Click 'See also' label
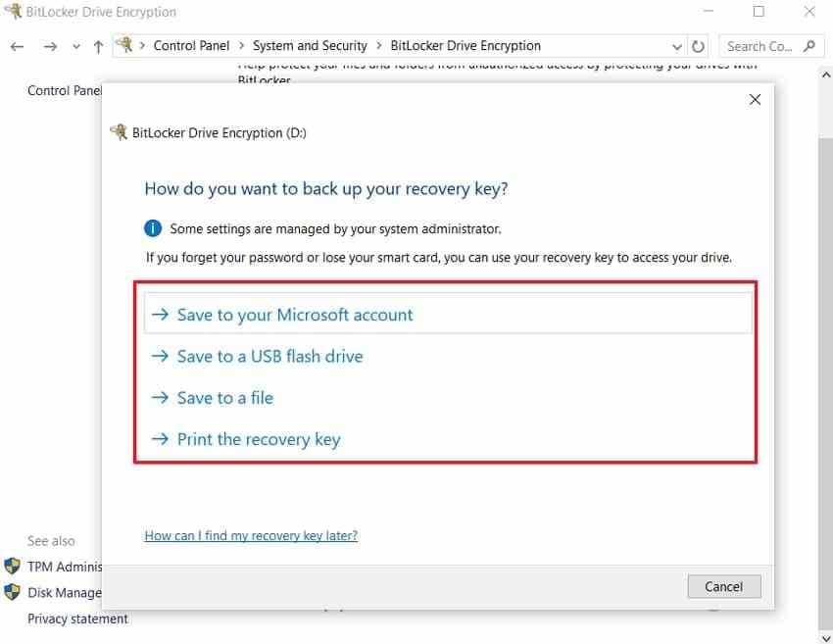 pyautogui.click(x=51, y=541)
